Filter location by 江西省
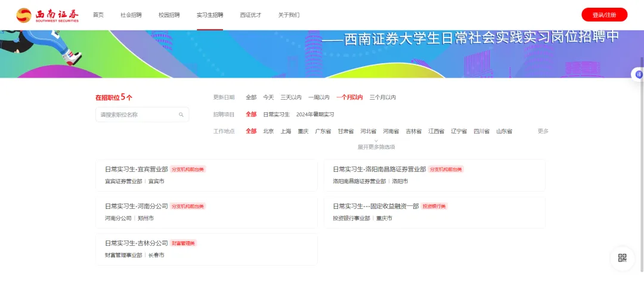Screen dimensions: 644x299 click(436, 131)
